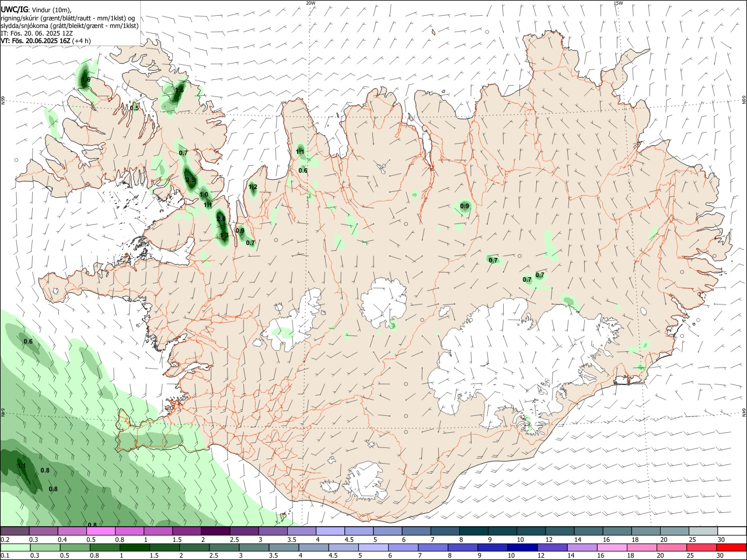
Task: Click the 'slydda/snjókoma' legend description line
Action: pyautogui.click(x=69, y=26)
